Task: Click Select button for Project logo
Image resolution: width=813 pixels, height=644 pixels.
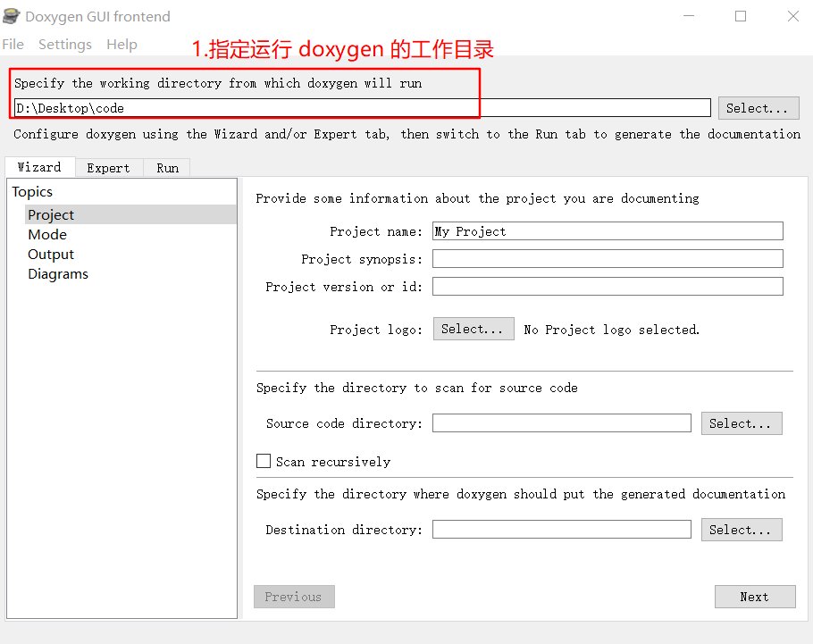Action: point(474,329)
